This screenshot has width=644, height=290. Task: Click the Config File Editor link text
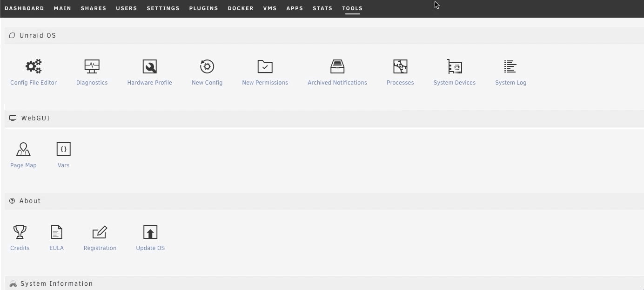coord(34,83)
